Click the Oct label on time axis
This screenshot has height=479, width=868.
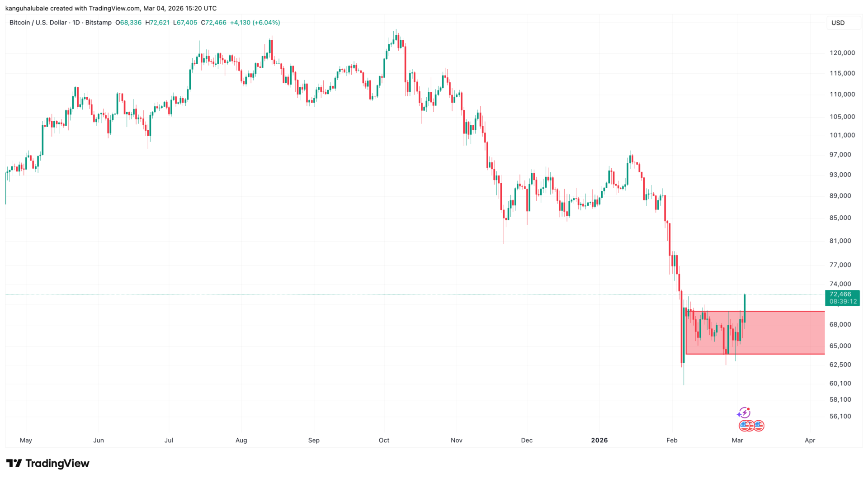click(x=384, y=440)
